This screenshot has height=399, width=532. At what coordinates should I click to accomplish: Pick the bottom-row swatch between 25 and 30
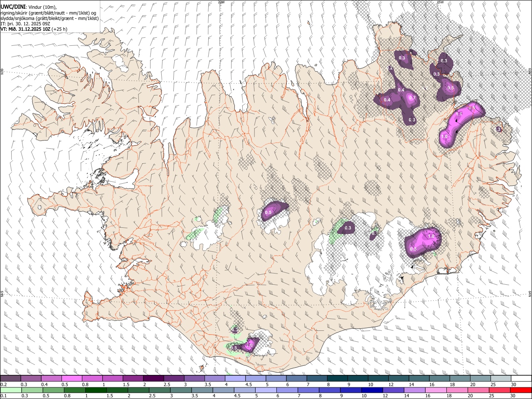click(499, 390)
